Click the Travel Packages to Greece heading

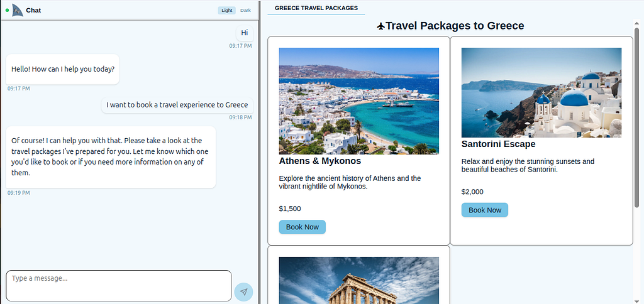click(x=455, y=26)
